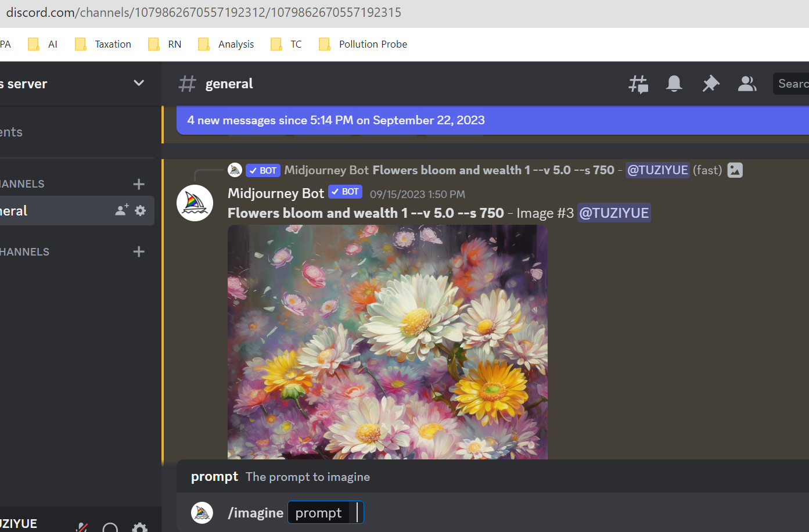Click the /imagine command text

click(256, 513)
